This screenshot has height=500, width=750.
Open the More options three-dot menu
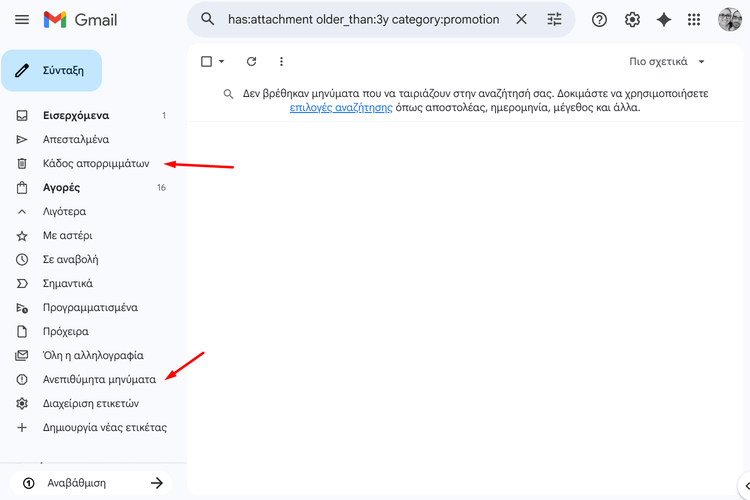pos(281,62)
